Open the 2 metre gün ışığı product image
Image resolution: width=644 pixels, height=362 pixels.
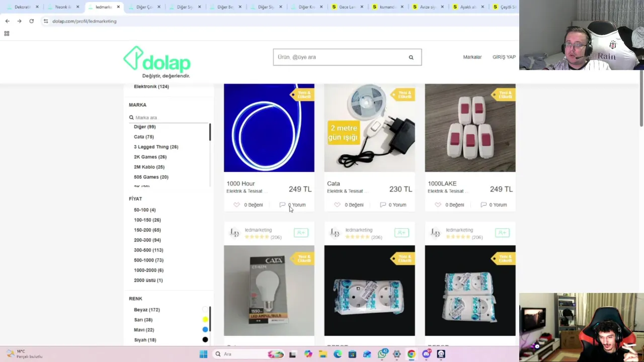pos(370,128)
